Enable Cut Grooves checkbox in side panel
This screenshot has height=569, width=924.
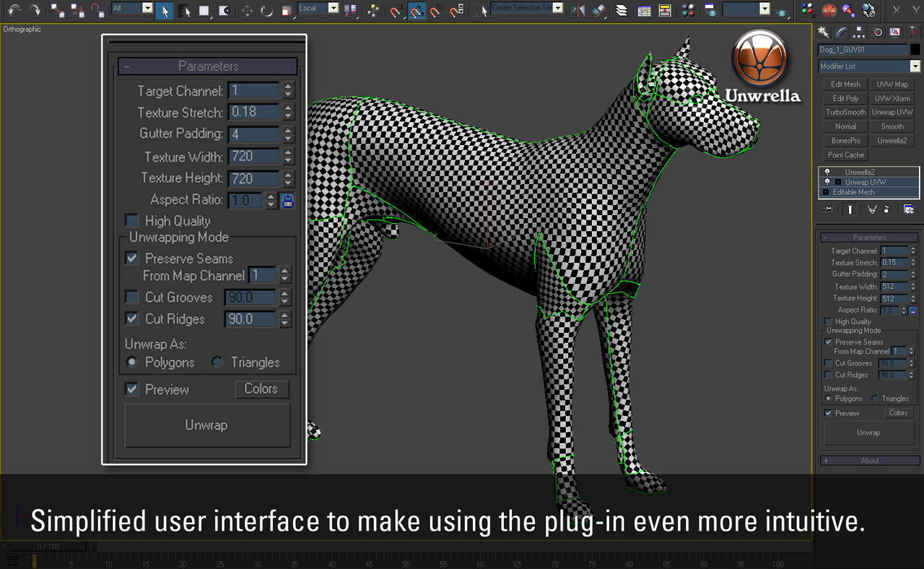828,363
